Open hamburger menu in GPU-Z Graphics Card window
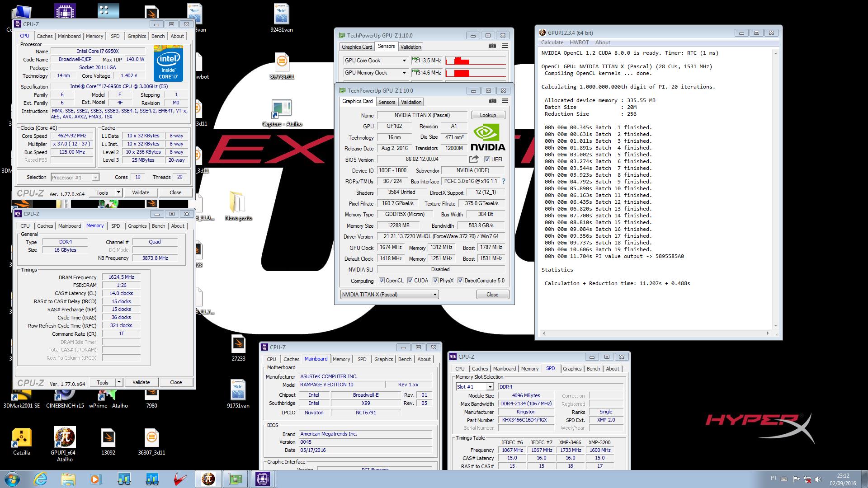868x488 pixels. [505, 101]
